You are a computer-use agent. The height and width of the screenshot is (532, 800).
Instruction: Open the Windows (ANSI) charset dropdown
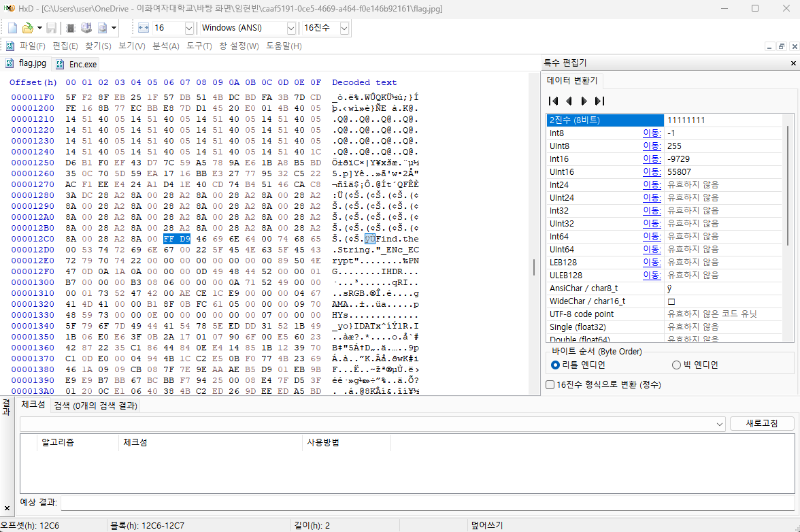pos(291,28)
